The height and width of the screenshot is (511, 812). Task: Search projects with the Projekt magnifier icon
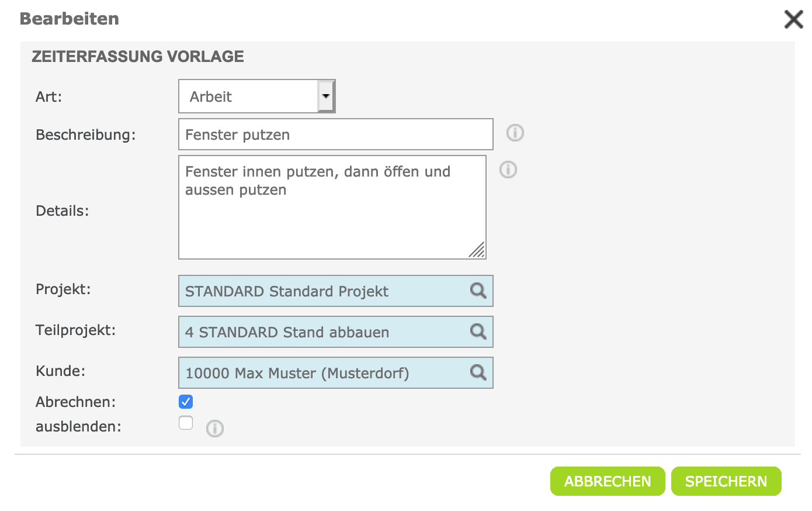pyautogui.click(x=478, y=291)
